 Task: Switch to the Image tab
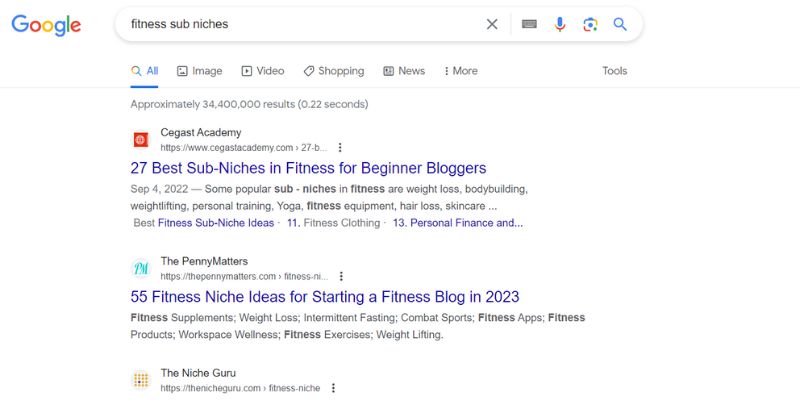199,71
